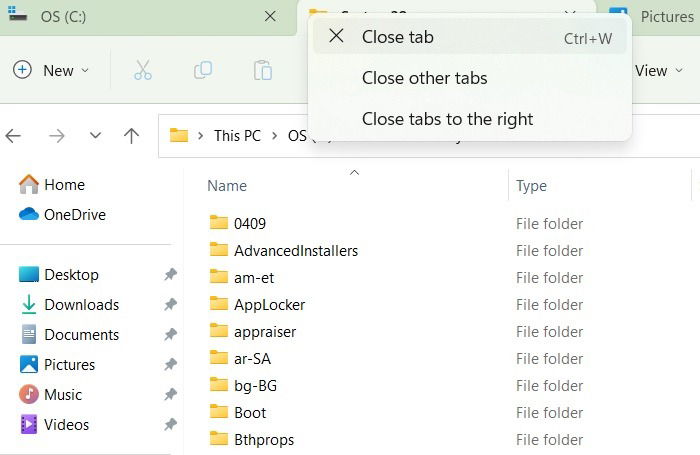Go forward with the right arrow
This screenshot has width=700, height=455.
57,136
